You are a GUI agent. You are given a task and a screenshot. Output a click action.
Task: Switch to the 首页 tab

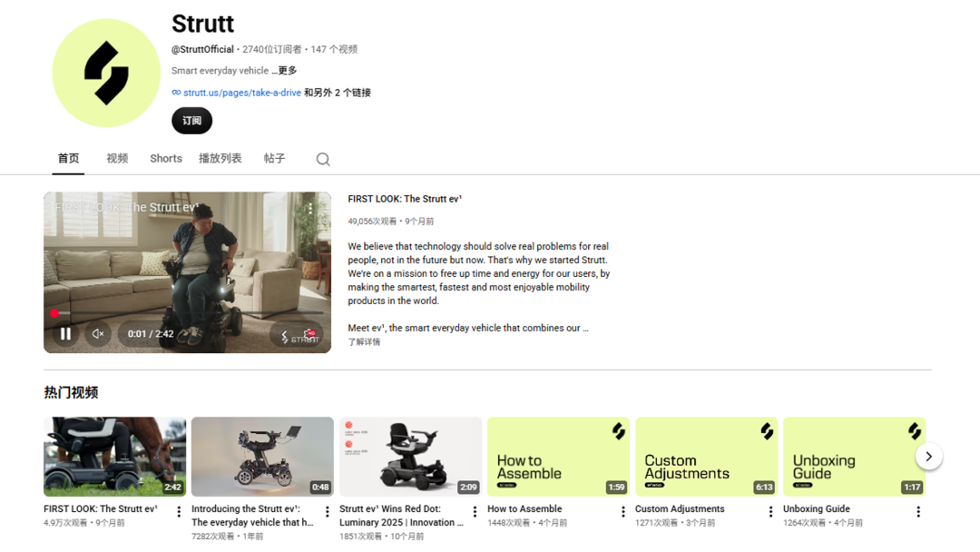pos(68,159)
